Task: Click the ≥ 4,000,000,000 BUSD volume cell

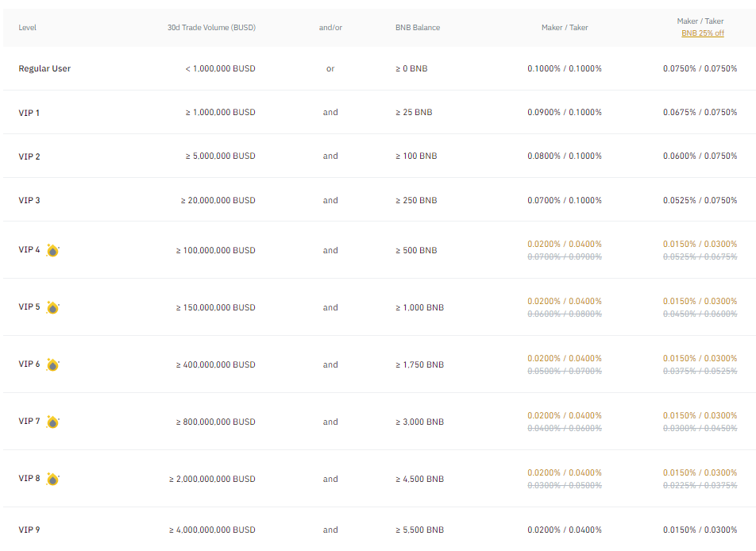Action: 212,530
